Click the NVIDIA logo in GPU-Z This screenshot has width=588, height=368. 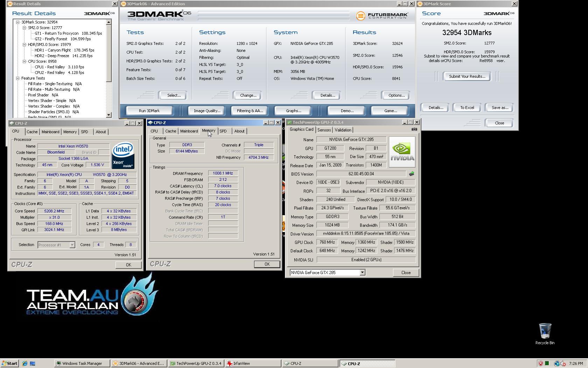click(402, 152)
